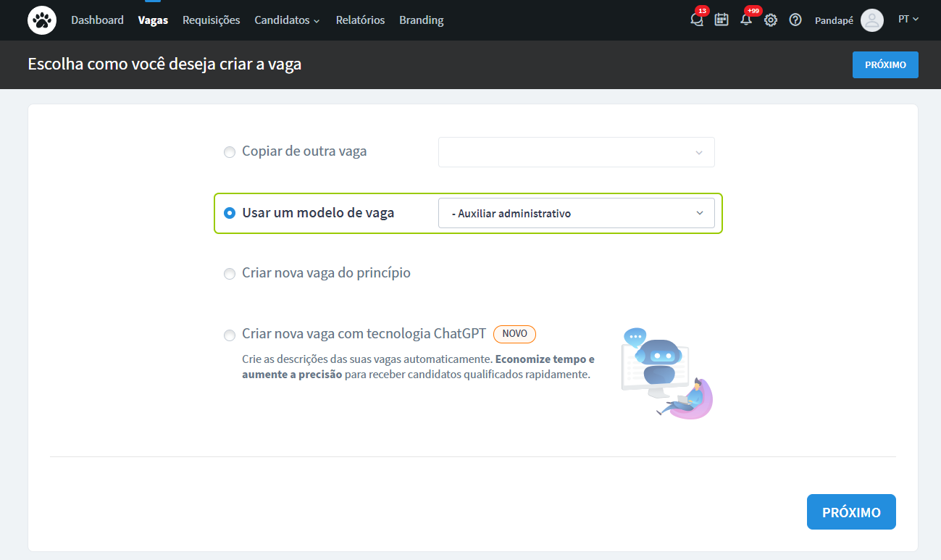Open the PT language selector
The height and width of the screenshot is (560, 941).
(x=908, y=19)
